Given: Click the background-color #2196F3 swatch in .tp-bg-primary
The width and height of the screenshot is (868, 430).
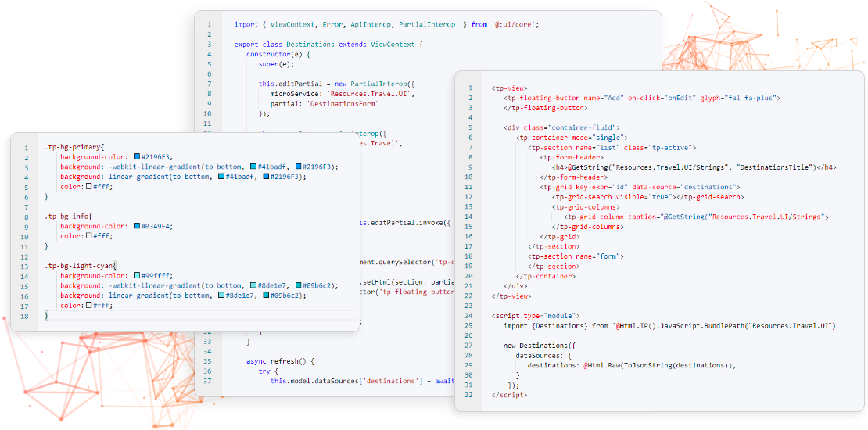Looking at the screenshot, I should [137, 157].
